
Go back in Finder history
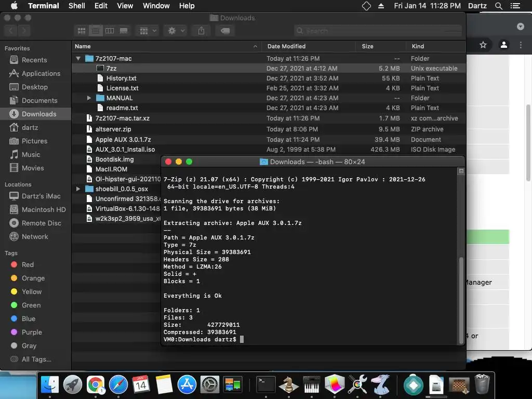[x=11, y=31]
